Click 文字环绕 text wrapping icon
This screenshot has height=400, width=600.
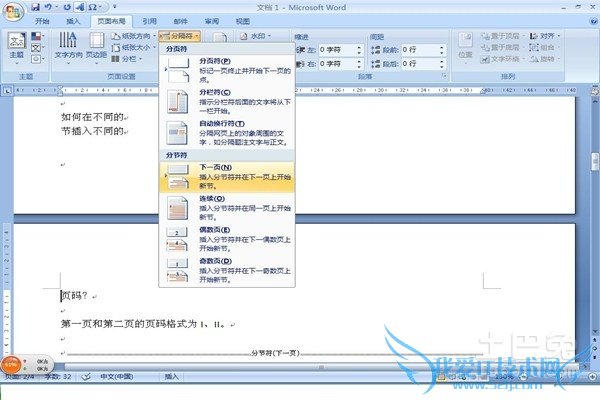501,59
